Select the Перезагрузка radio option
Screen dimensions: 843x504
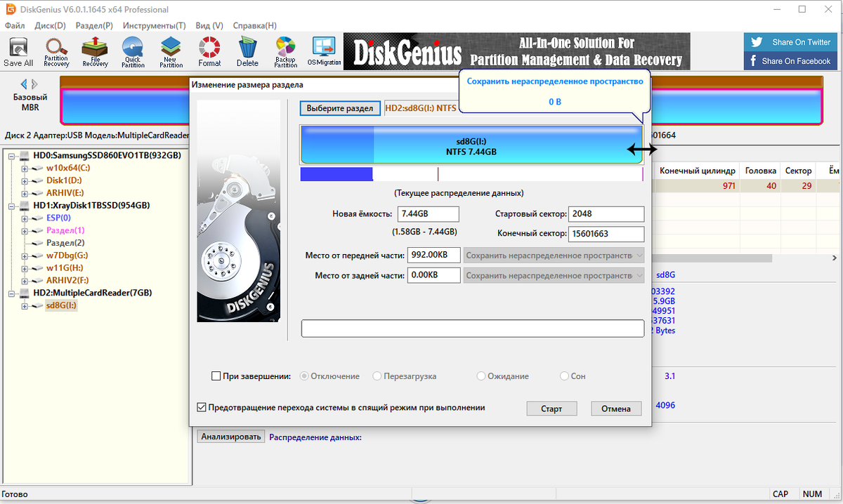[x=377, y=376]
